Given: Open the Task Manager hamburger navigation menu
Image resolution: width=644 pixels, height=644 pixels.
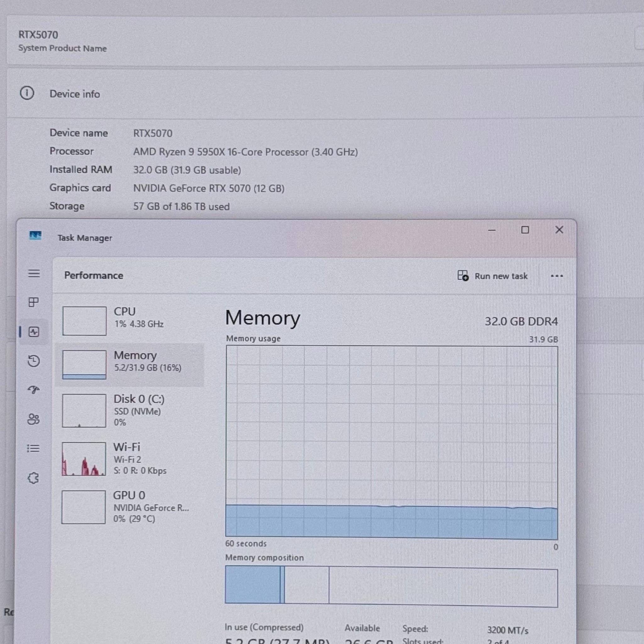Looking at the screenshot, I should tap(34, 274).
